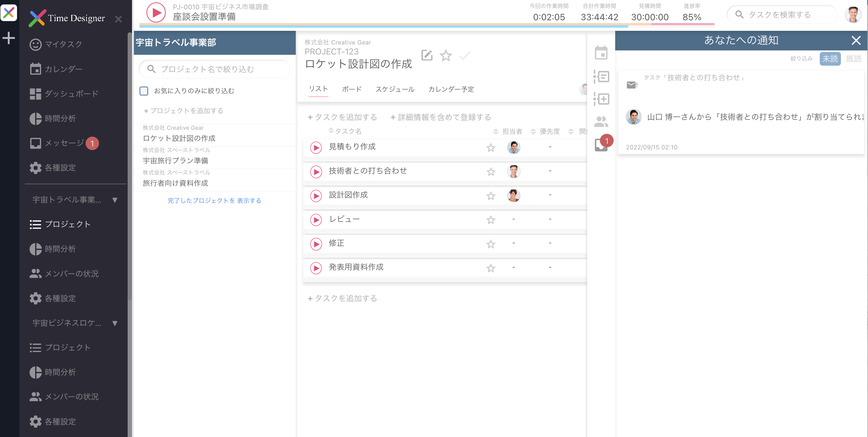This screenshot has height=437, width=868.
Task: Click the calendar icon in right toolbar
Action: click(601, 53)
